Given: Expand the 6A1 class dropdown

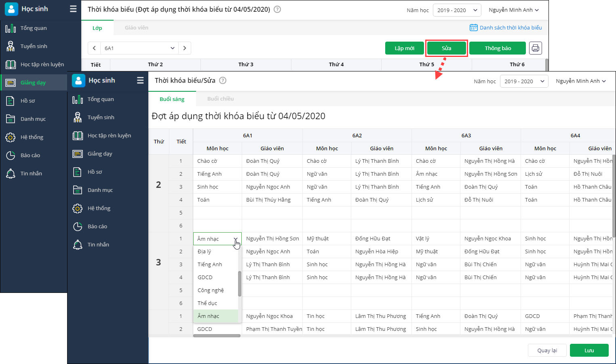Looking at the screenshot, I should coord(139,48).
